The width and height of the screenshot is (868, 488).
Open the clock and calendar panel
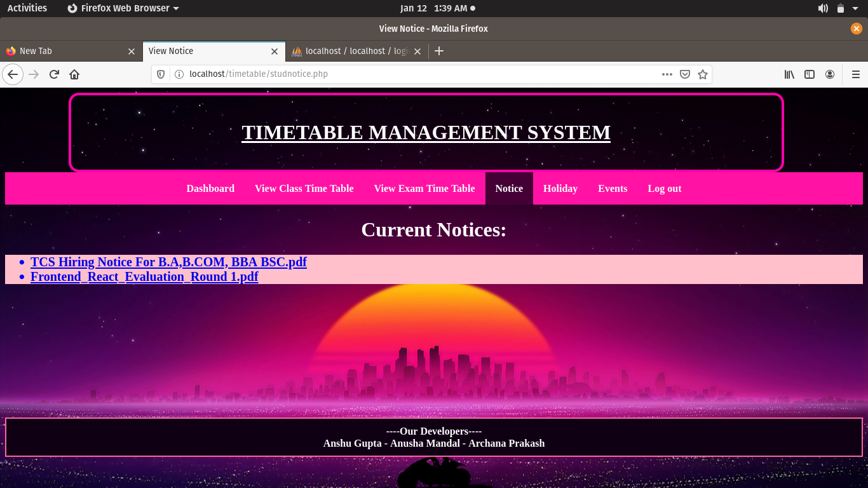point(437,8)
